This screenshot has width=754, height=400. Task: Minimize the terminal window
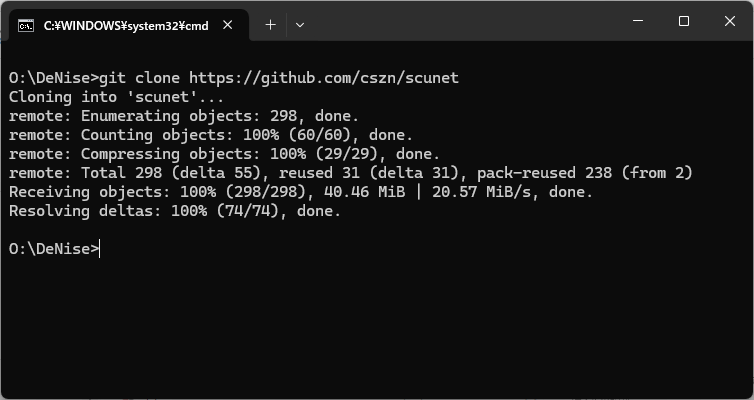(638, 21)
